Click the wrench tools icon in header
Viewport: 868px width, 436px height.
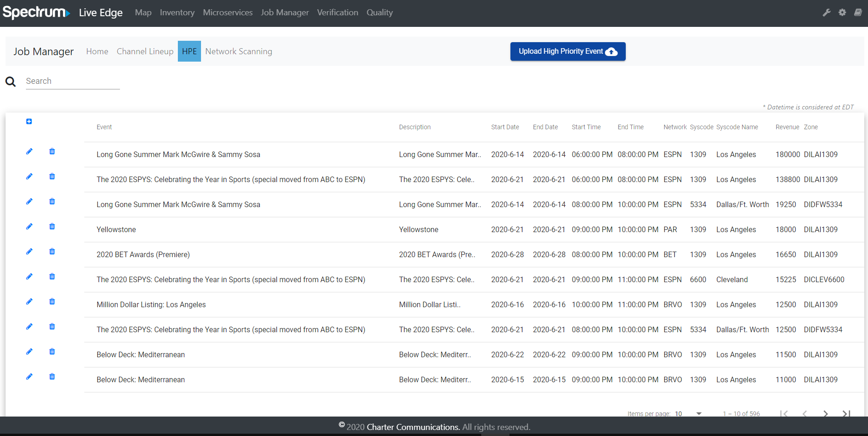pos(827,13)
